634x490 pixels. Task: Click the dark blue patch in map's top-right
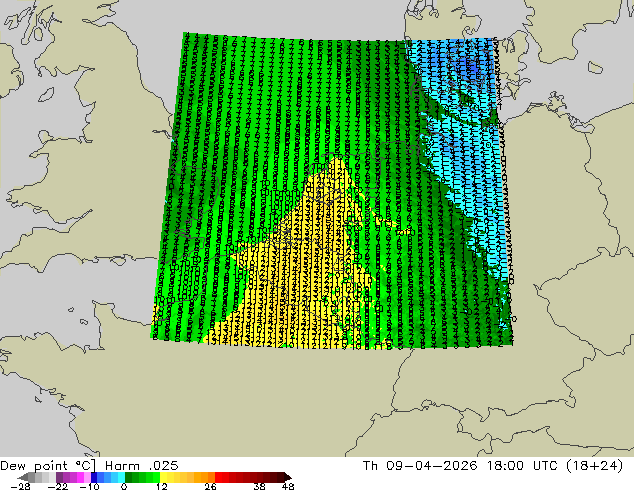pos(471,67)
